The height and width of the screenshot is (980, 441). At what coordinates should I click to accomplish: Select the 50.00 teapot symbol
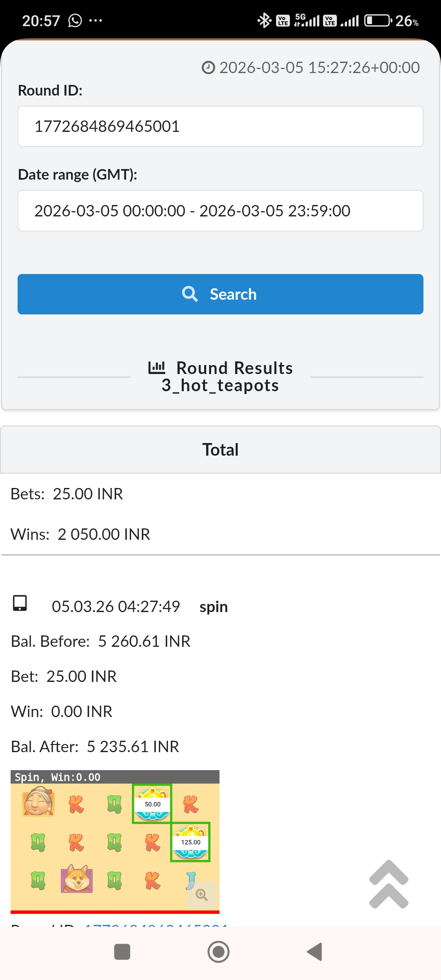coord(152,804)
